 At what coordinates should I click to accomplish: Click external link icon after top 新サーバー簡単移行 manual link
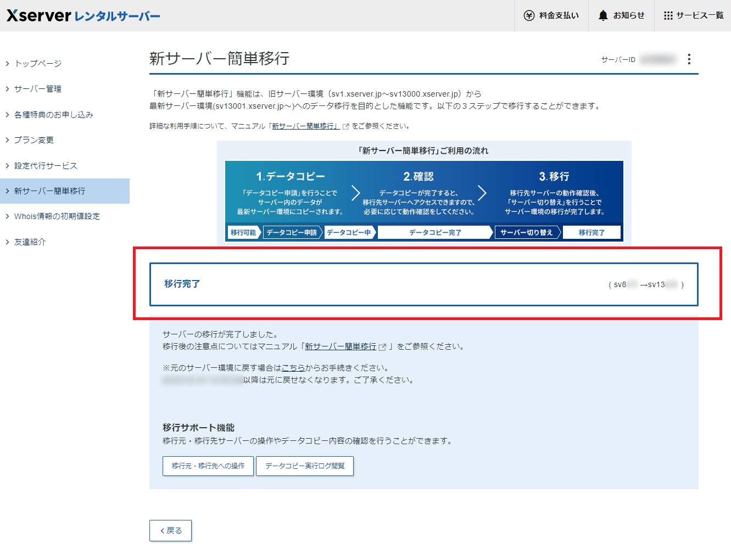pos(346,126)
